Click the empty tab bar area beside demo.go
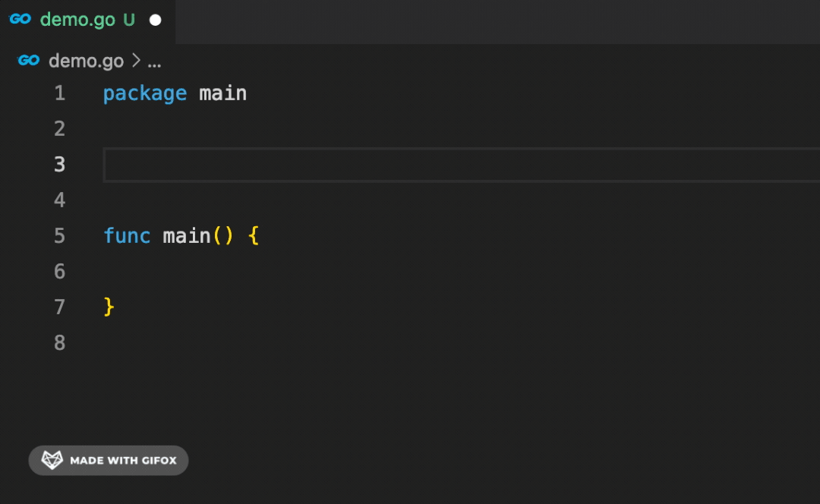Viewport: 820px width, 504px height. point(494,21)
